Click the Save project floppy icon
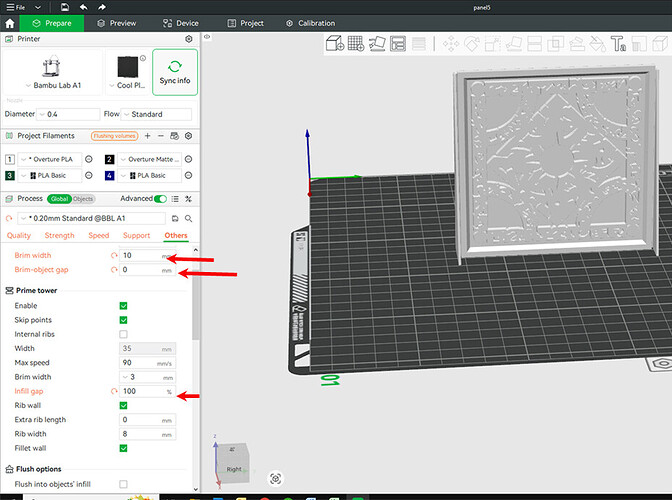 [64, 7]
